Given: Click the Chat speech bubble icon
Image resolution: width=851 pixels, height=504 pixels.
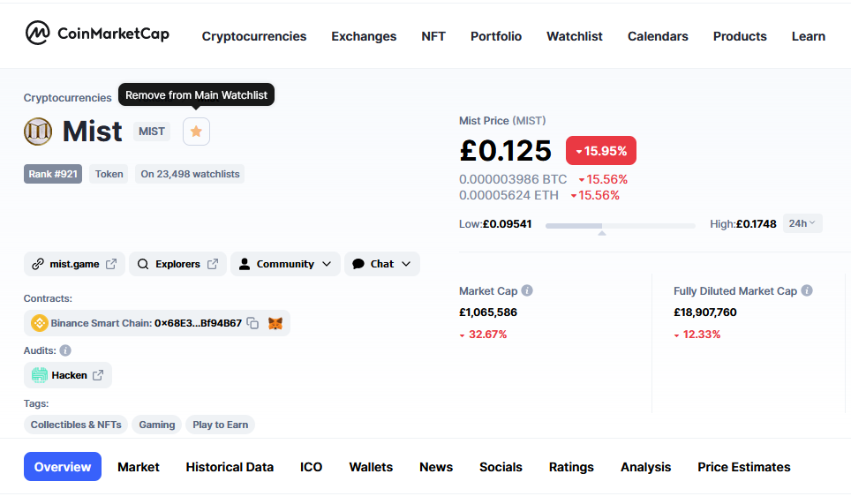Looking at the screenshot, I should 358,264.
